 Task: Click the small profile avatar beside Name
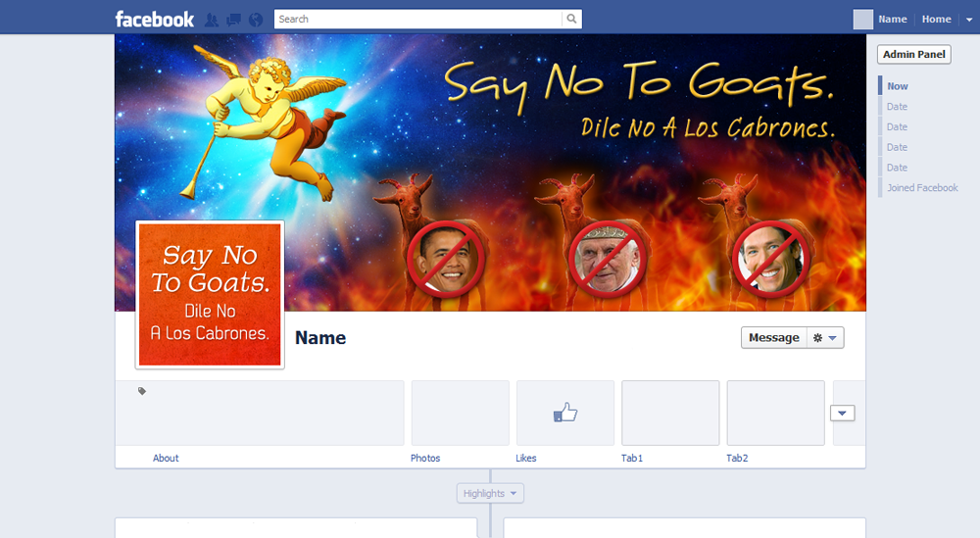(x=863, y=20)
